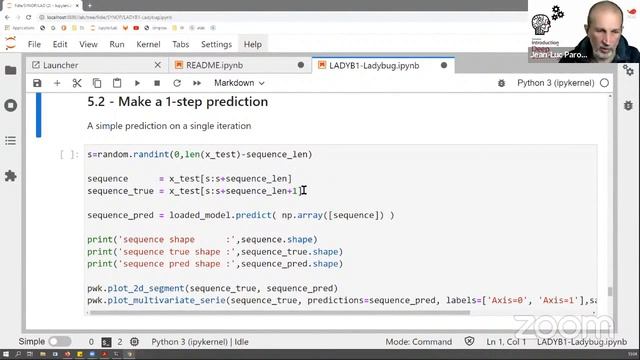Check the kernel status circle indicator
The height and width of the screenshot is (360, 640).
604,83
